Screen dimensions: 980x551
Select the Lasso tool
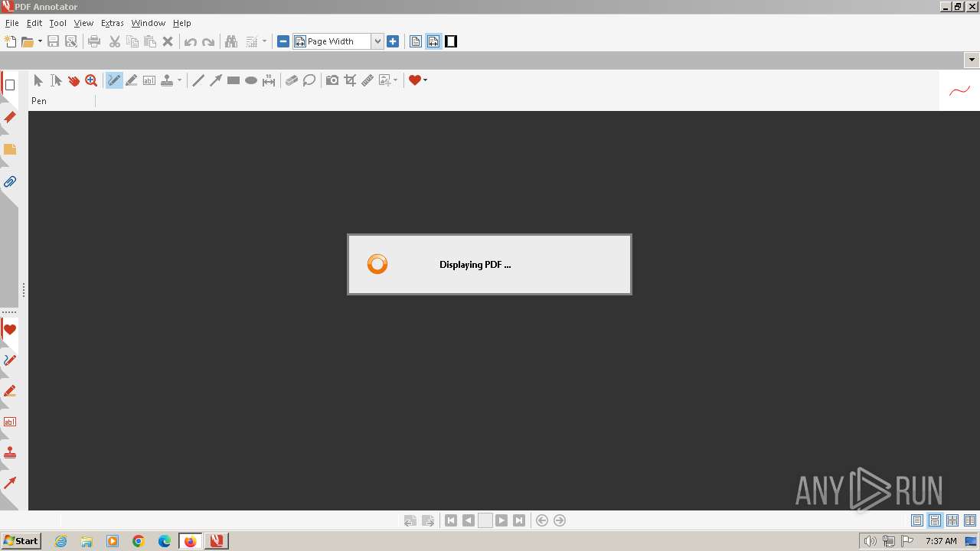(309, 80)
